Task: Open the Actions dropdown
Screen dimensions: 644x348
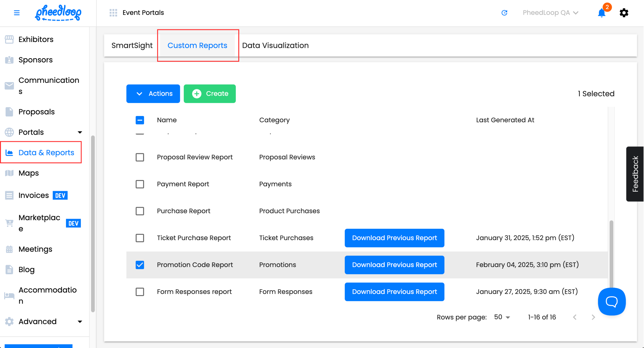Action: (153, 93)
